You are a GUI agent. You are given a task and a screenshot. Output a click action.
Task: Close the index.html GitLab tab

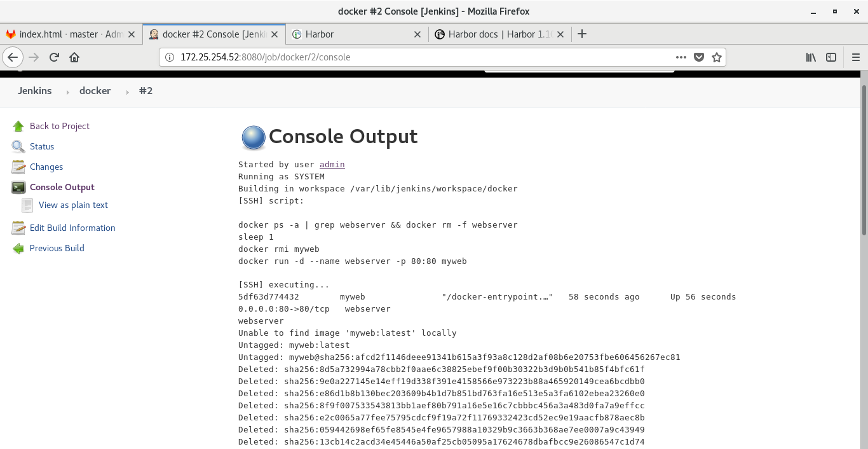click(132, 34)
